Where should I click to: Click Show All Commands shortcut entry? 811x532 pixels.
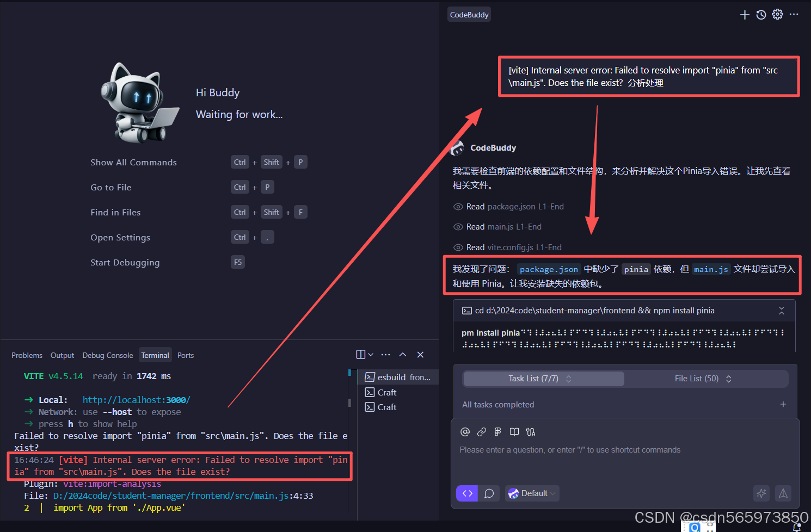[133, 162]
